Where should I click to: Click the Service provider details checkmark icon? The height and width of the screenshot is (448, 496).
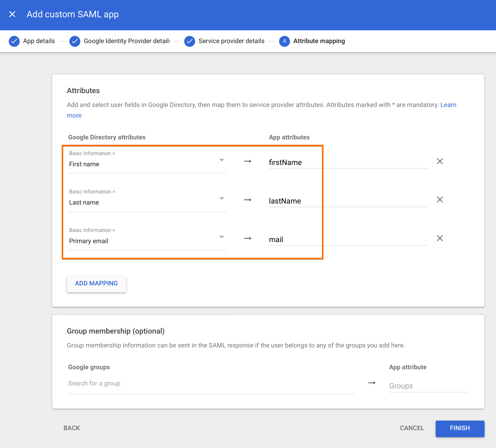click(190, 41)
